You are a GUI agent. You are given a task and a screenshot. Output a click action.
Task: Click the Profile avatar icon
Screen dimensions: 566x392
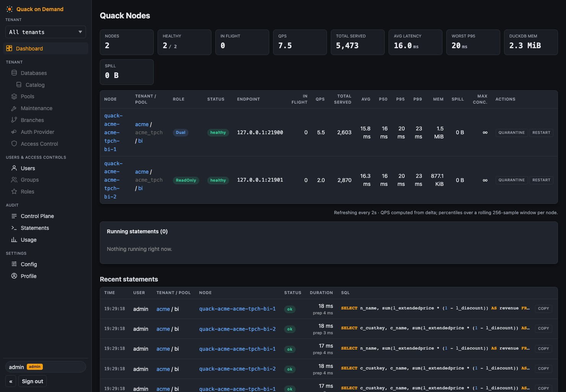coord(14,276)
